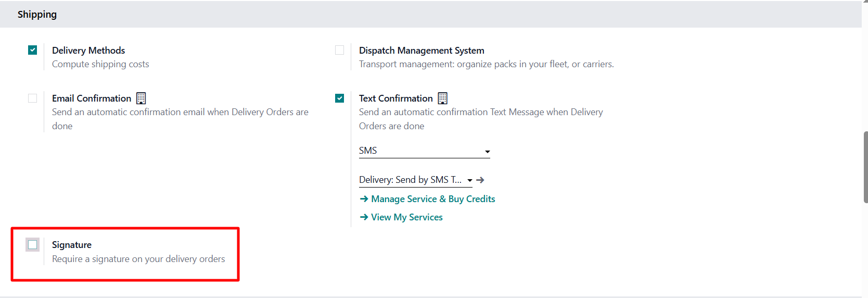The image size is (868, 298).
Task: Click the Delivery Methods label text
Action: pyautogui.click(x=88, y=51)
